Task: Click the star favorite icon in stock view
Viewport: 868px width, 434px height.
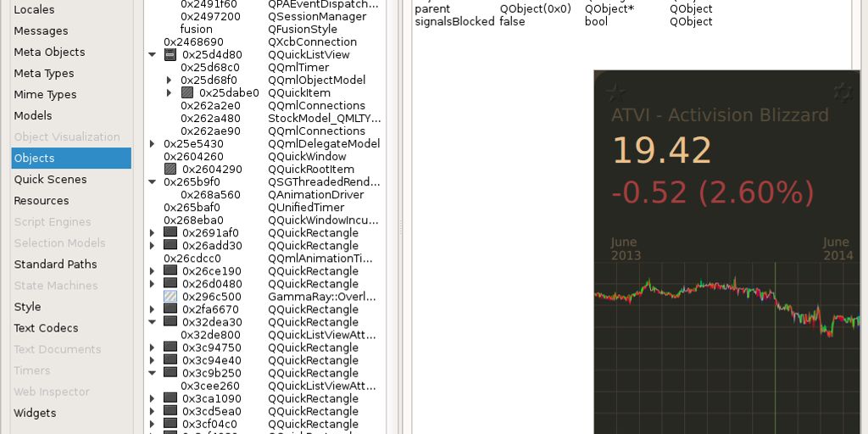Action: (615, 92)
